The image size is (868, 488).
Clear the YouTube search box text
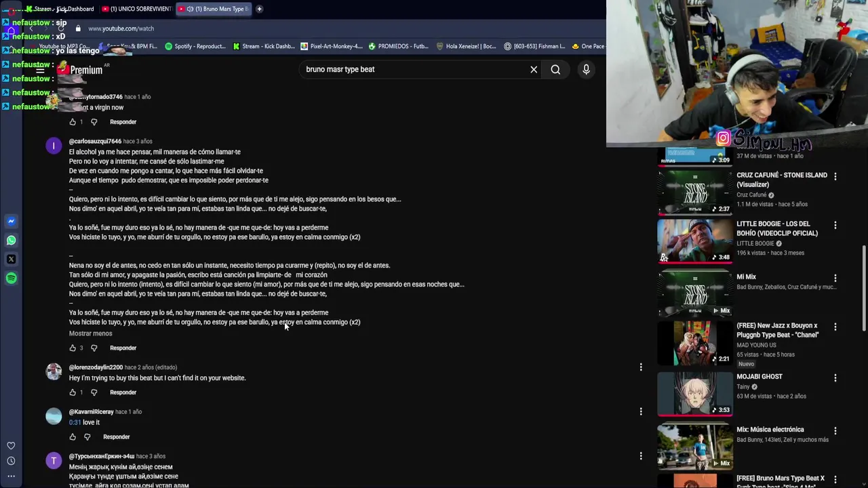pos(534,69)
